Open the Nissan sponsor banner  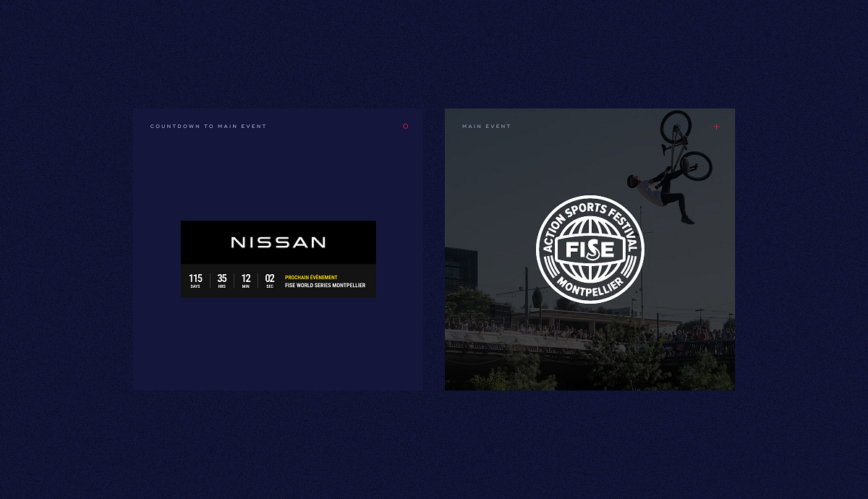pos(278,242)
